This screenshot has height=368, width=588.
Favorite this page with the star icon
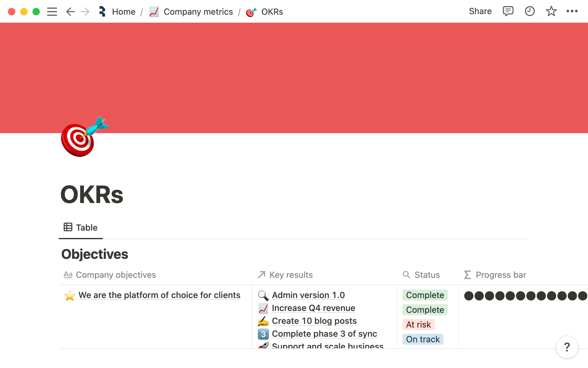click(x=551, y=11)
